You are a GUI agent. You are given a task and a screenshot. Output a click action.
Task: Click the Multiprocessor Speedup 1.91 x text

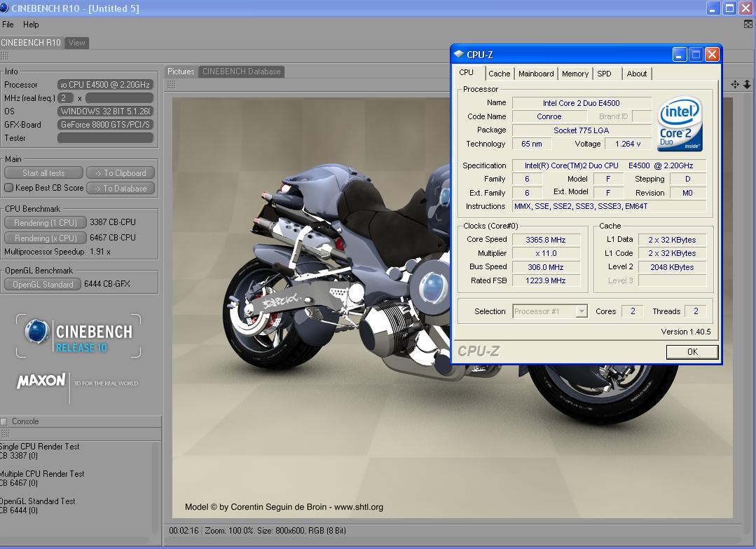[x=57, y=251]
